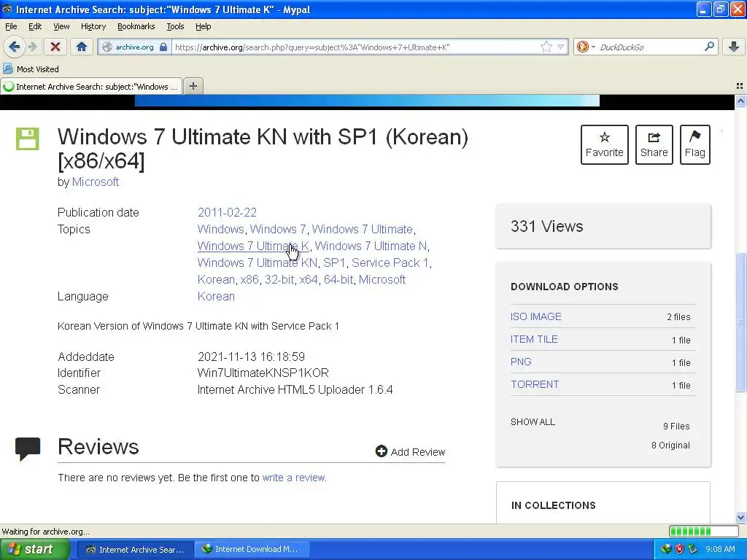Image resolution: width=747 pixels, height=560 pixels.
Task: Click the red shield security tray icon
Action: tap(679, 549)
